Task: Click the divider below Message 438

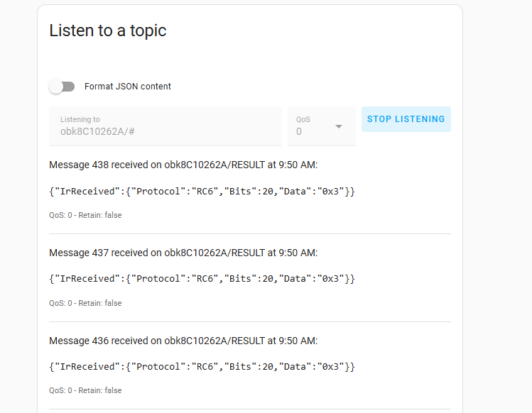Action: 250,233
